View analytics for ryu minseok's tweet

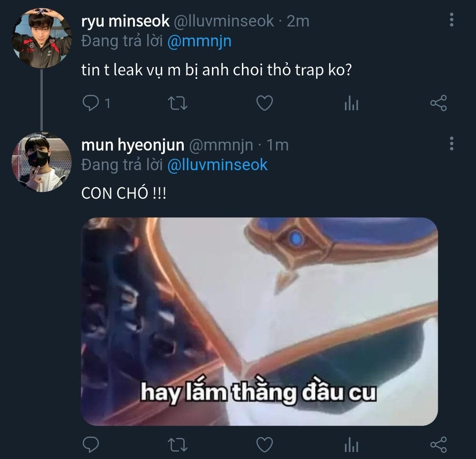[351, 104]
